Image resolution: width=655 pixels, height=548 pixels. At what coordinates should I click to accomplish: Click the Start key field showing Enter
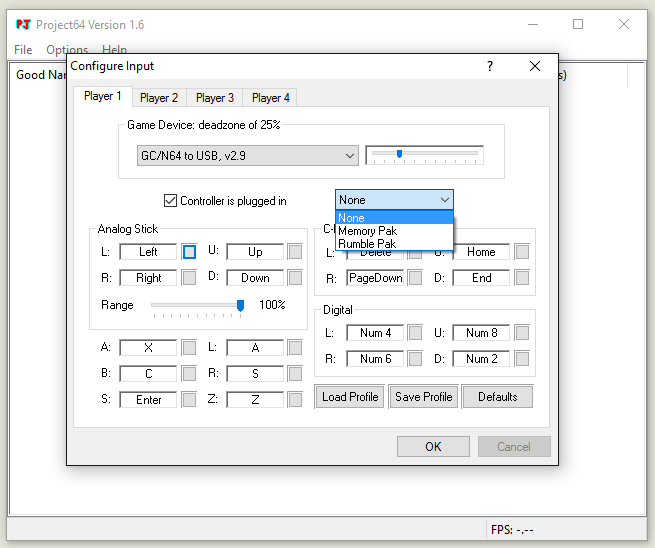pos(148,400)
